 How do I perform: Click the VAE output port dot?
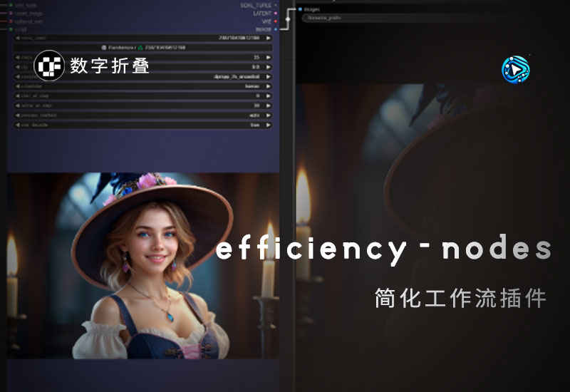point(276,21)
